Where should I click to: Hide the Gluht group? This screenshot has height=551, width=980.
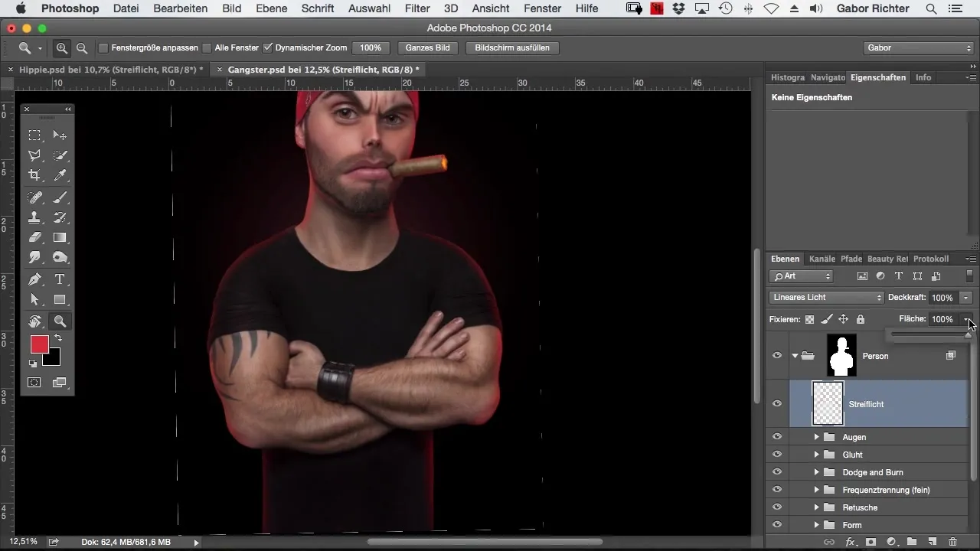[x=777, y=455]
